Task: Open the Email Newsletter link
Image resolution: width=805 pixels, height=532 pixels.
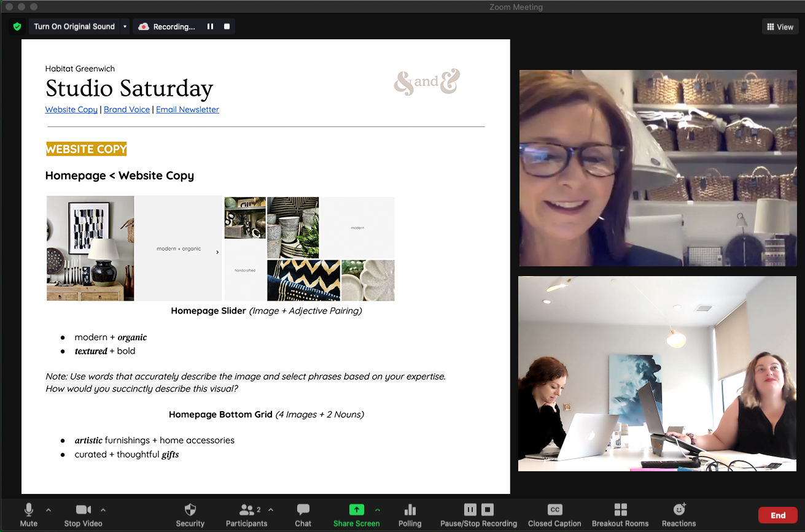Action: point(187,109)
